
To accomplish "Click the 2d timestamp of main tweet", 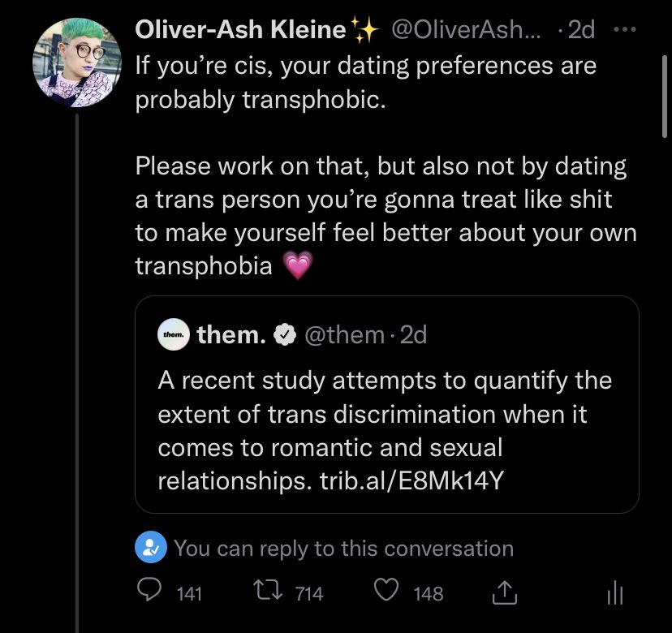I will click(582, 29).
